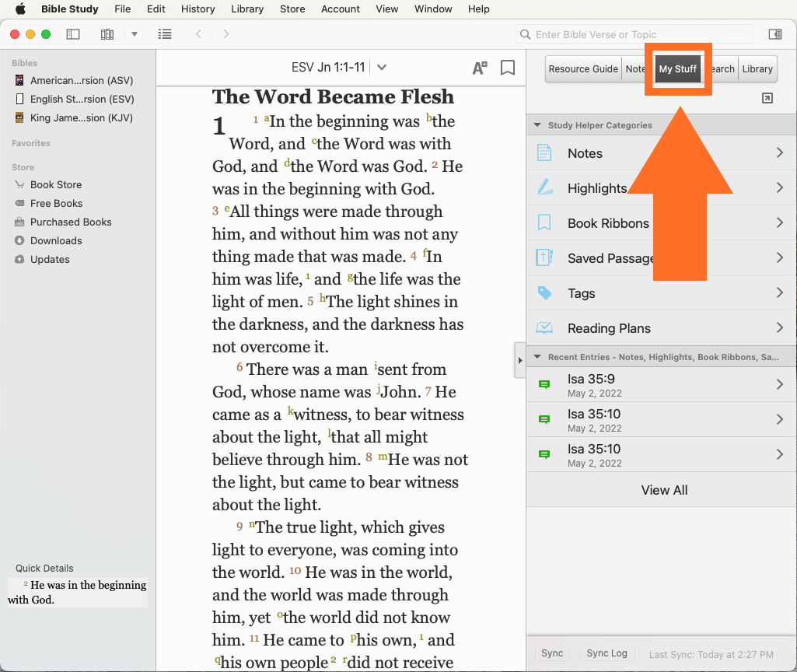Click the font size adjustment icon
Image resolution: width=797 pixels, height=672 pixels.
click(x=480, y=68)
